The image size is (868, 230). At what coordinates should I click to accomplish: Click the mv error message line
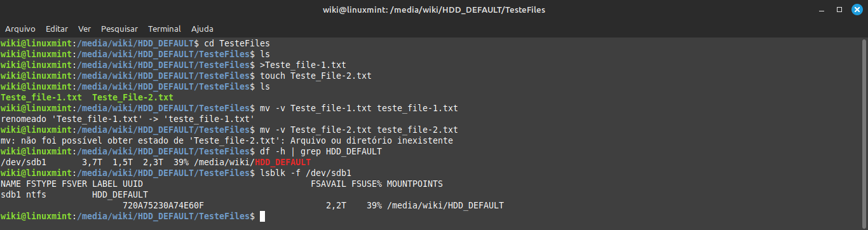(227, 140)
